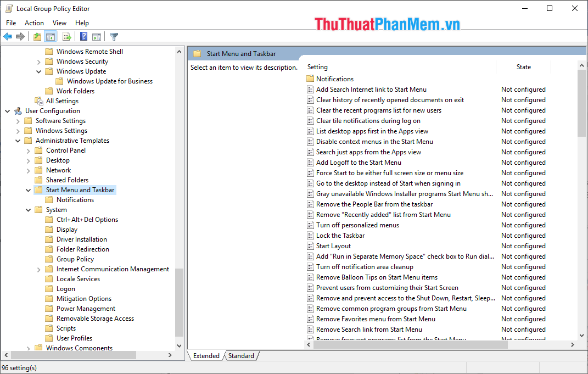Select the Turn off personalized menus setting
The height and width of the screenshot is (374, 588).
(357, 225)
